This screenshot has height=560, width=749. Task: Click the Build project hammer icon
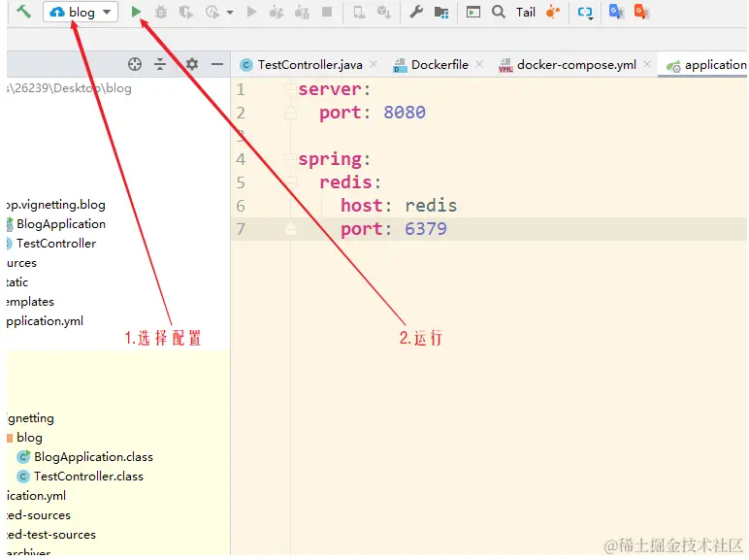coord(23,11)
